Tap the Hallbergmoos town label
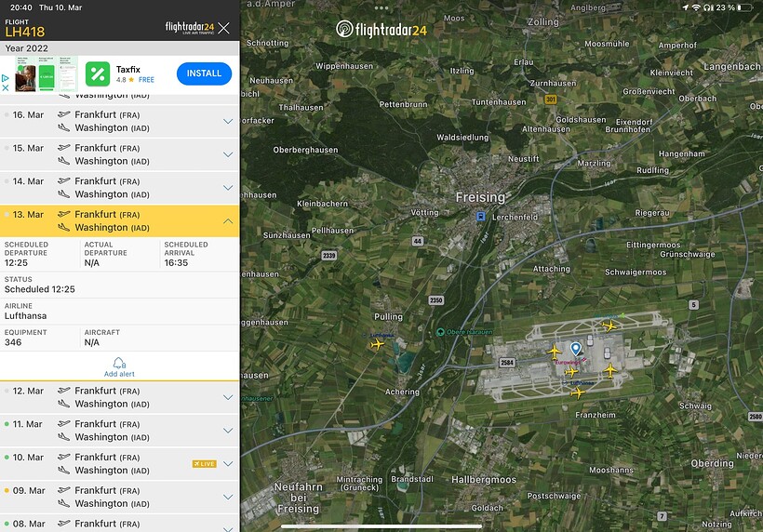This screenshot has width=763, height=532. (x=484, y=480)
